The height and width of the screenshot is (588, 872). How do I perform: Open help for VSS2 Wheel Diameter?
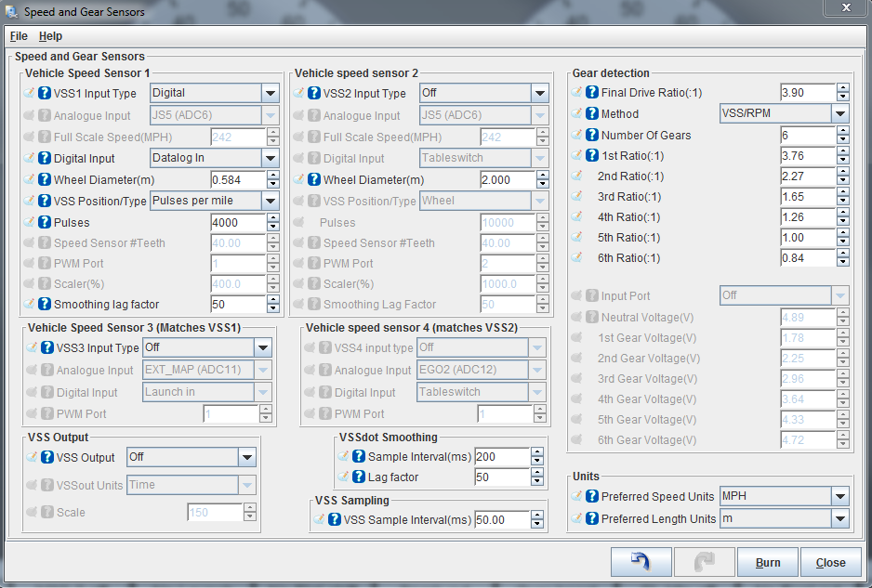(x=314, y=179)
